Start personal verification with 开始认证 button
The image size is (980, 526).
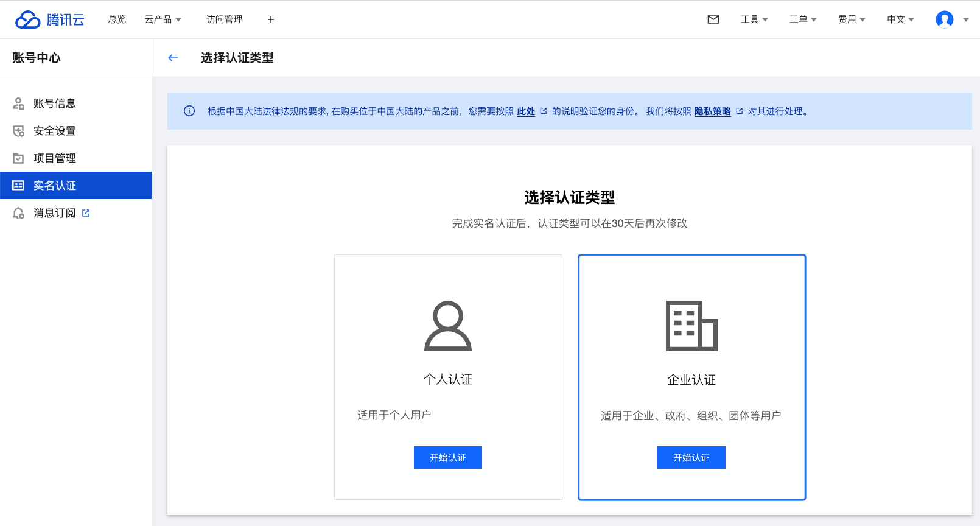pyautogui.click(x=448, y=457)
